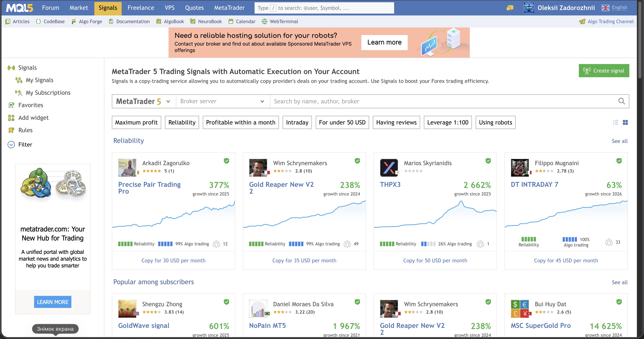Open the Broker server dropdown
Viewport: 644px width, 339px height.
click(223, 101)
